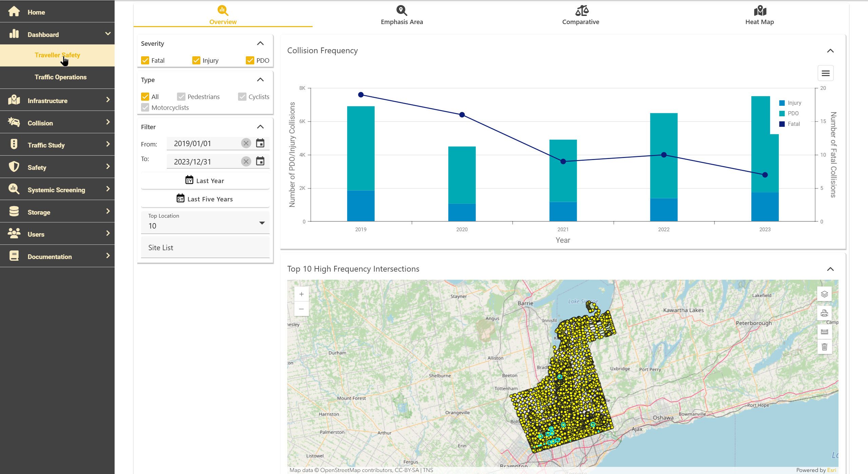Open the Top Location dropdown

pos(205,223)
